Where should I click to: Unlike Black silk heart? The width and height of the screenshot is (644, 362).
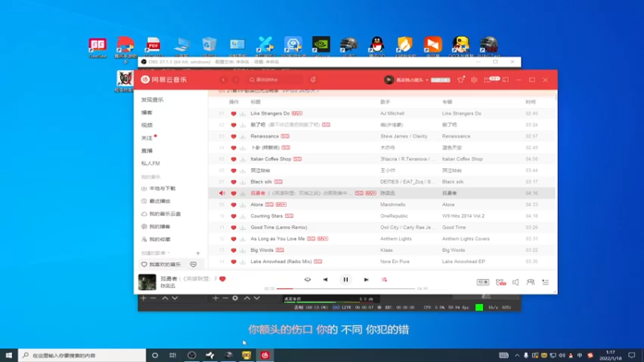233,182
